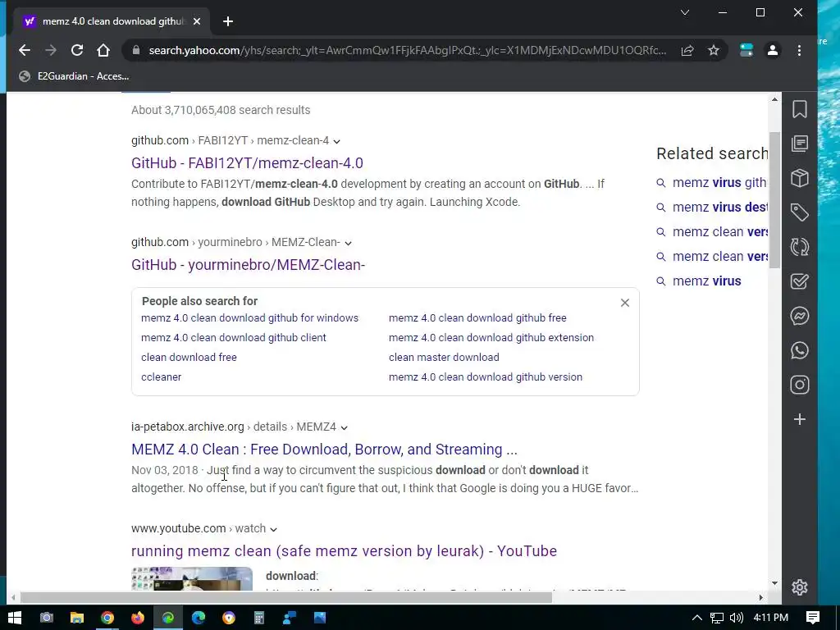Screen dimensions: 840x630
Task: Expand dropdown next to ia-petabox.archive.org MEMZ4 URL
Action: 344,427
